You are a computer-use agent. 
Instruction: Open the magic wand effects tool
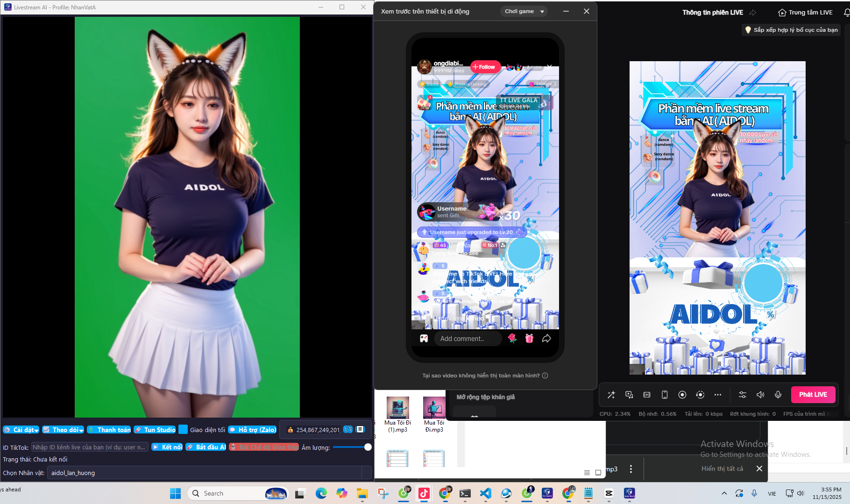611,395
